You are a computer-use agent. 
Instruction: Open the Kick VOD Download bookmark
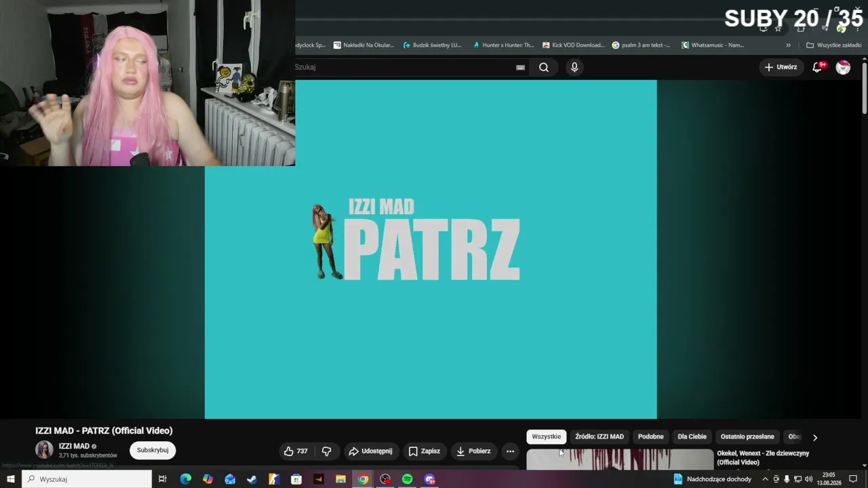573,45
